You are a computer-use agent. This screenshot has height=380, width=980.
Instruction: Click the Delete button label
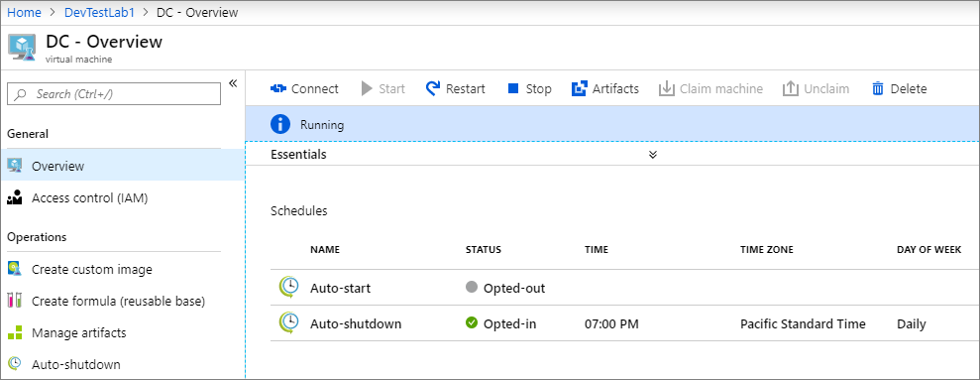point(909,89)
